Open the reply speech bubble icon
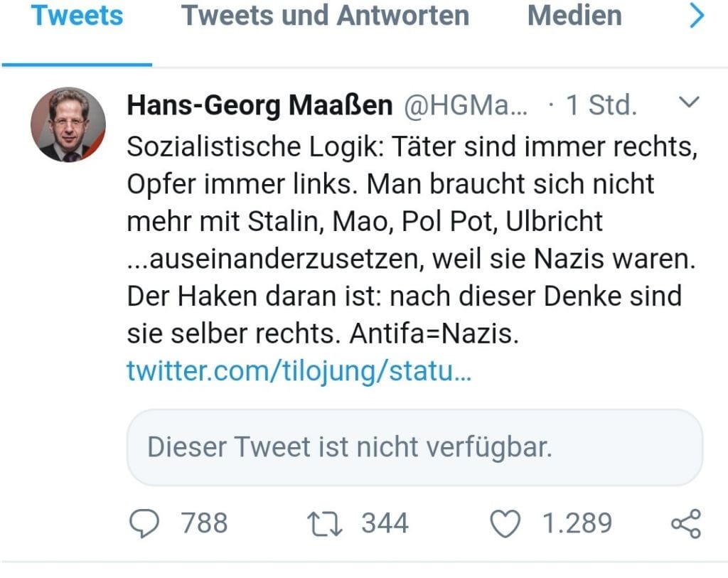728x578 pixels. [144, 524]
